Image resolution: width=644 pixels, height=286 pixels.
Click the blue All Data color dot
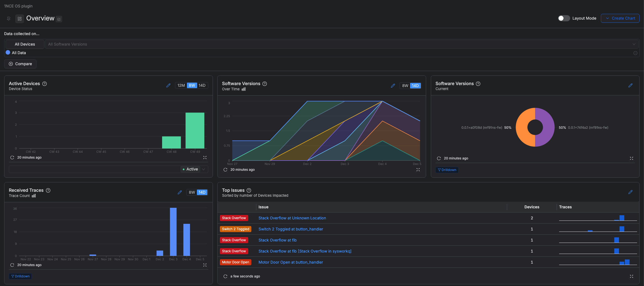[8, 53]
